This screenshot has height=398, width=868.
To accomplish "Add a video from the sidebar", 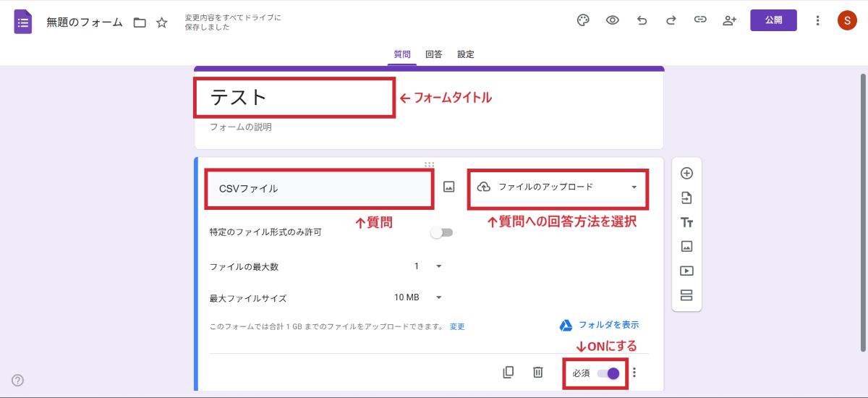I will [x=686, y=271].
